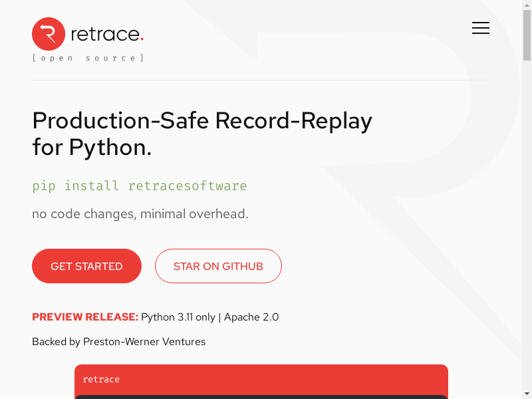Click the STAR ON GITHUB button
Image resolution: width=532 pixels, height=399 pixels.
click(218, 266)
